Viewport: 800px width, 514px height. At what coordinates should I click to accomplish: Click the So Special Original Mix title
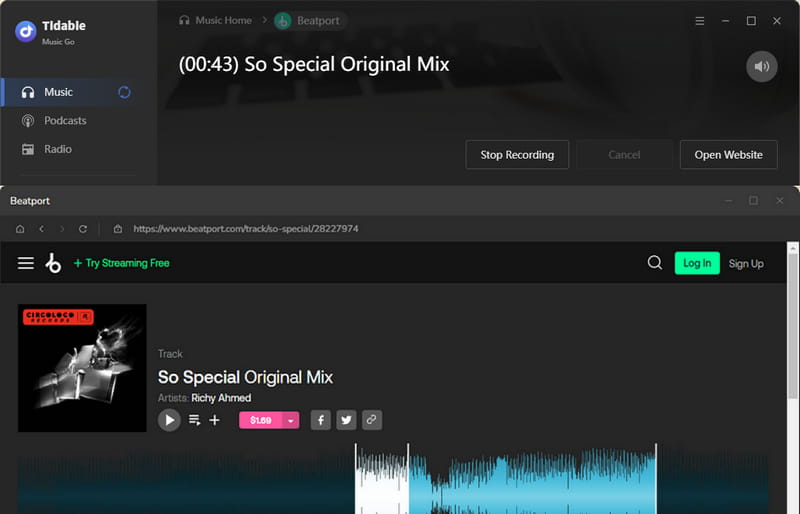(245, 378)
